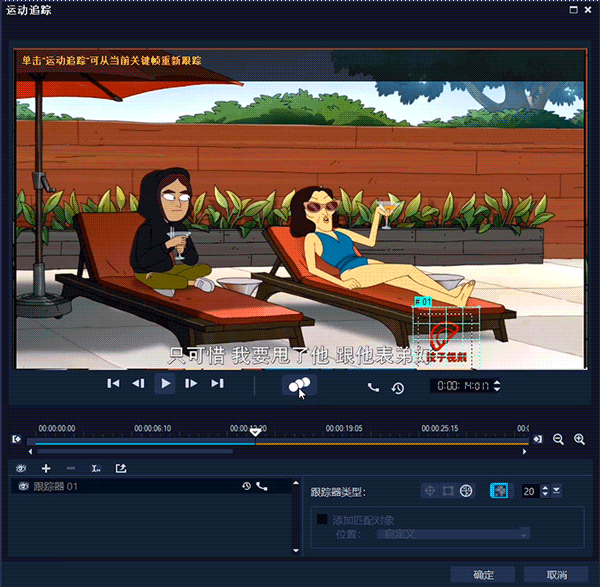Toggle visibility of all trackers

click(x=21, y=468)
